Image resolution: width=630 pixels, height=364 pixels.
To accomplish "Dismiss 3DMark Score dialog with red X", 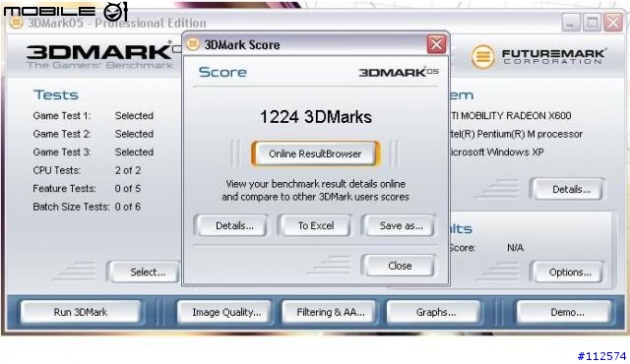I will pyautogui.click(x=436, y=44).
